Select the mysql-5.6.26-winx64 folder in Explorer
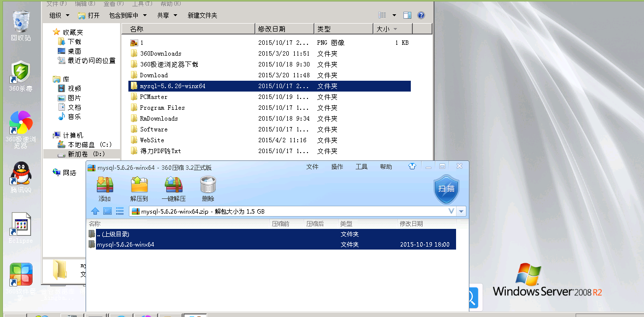This screenshot has height=317, width=644. tap(270, 86)
